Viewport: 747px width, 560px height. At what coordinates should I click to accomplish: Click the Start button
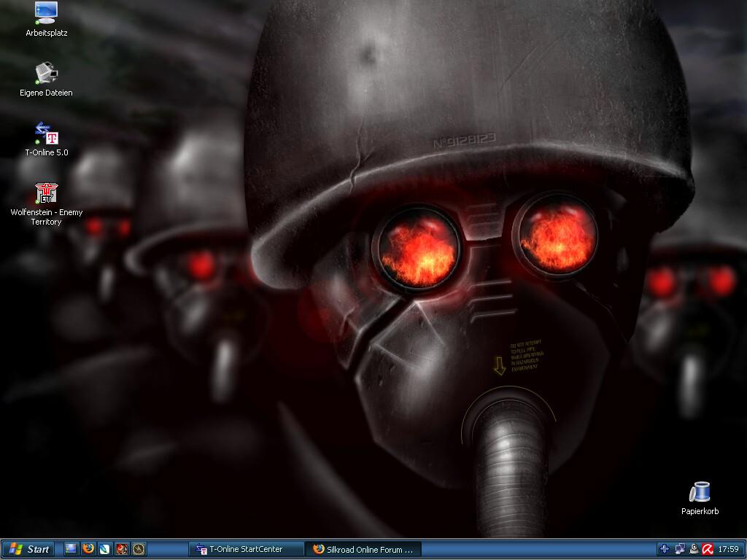[29, 549]
